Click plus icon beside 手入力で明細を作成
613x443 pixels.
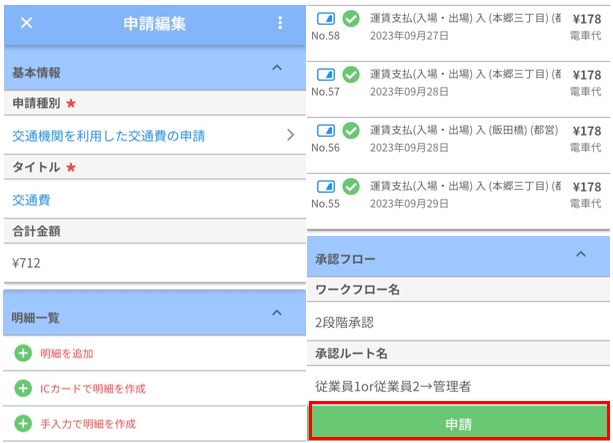pos(23,423)
